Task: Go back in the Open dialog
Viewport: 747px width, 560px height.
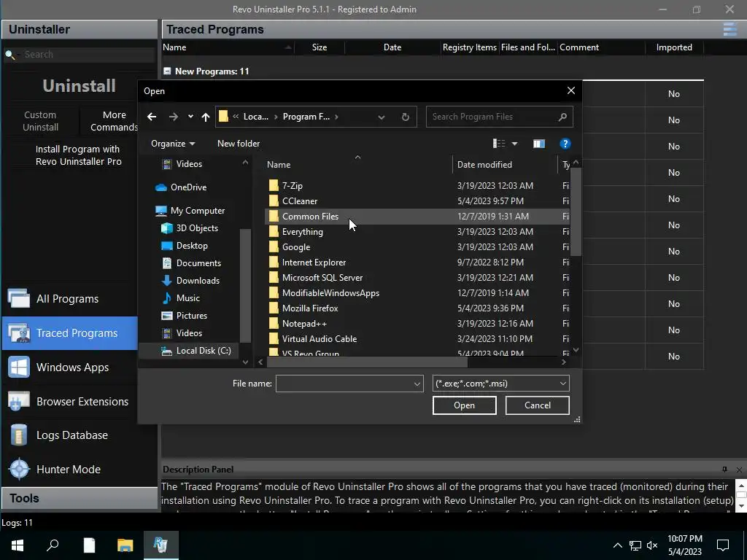Action: point(152,117)
